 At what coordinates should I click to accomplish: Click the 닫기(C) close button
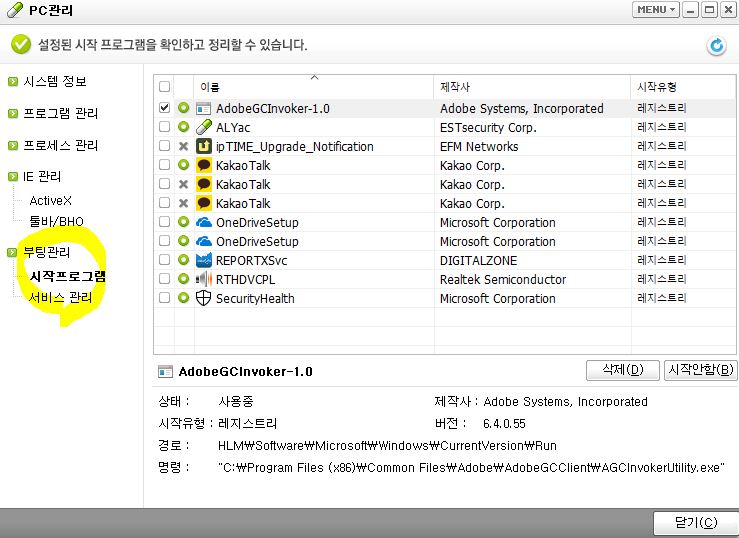[x=696, y=522]
